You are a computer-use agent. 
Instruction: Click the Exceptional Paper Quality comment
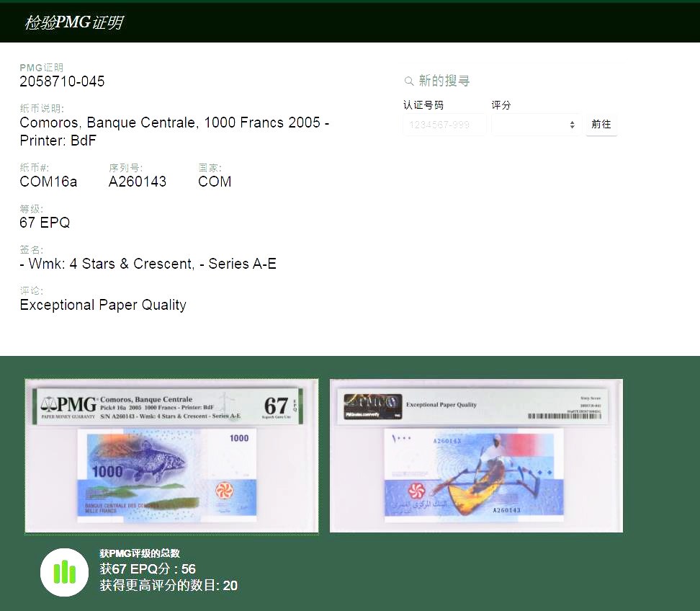[x=103, y=305]
